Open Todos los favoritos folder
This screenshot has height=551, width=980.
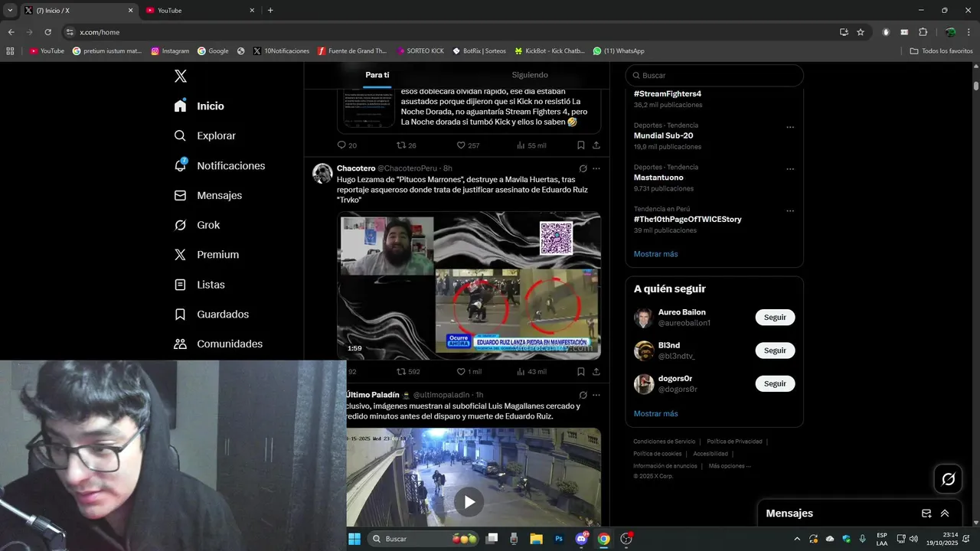[x=941, y=51]
